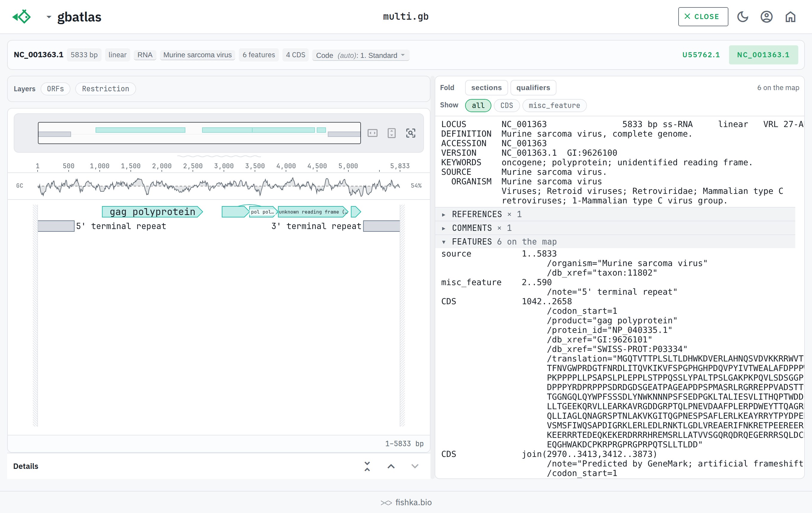Collapse the FEATURES section
The height and width of the screenshot is (513, 812).
coord(615,242)
